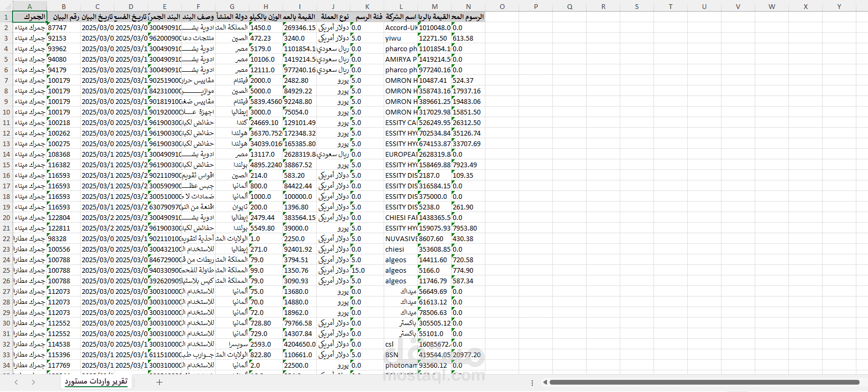The width and height of the screenshot is (868, 392).
Task: Select value in riyals cell 526249.95
Action: pyautogui.click(x=435, y=122)
